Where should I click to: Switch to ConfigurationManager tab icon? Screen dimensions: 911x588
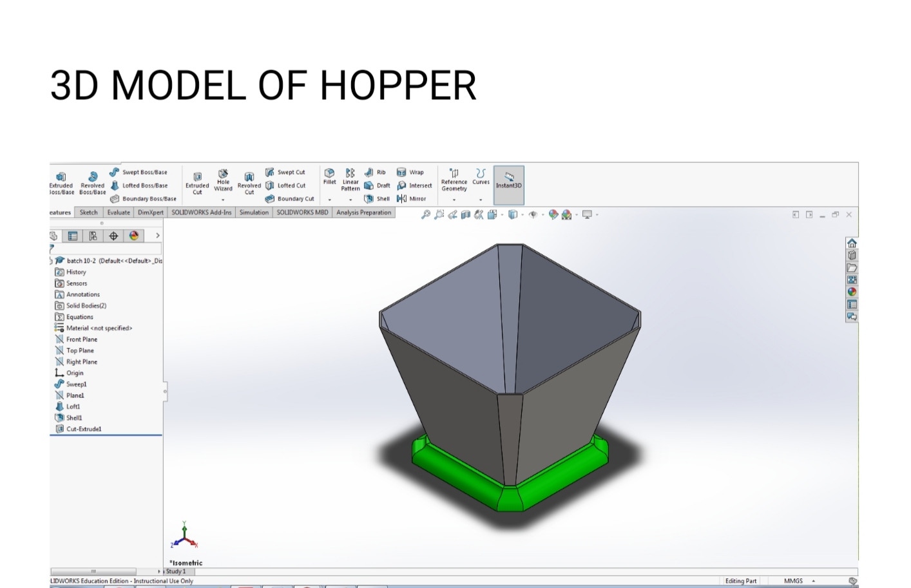(x=93, y=236)
